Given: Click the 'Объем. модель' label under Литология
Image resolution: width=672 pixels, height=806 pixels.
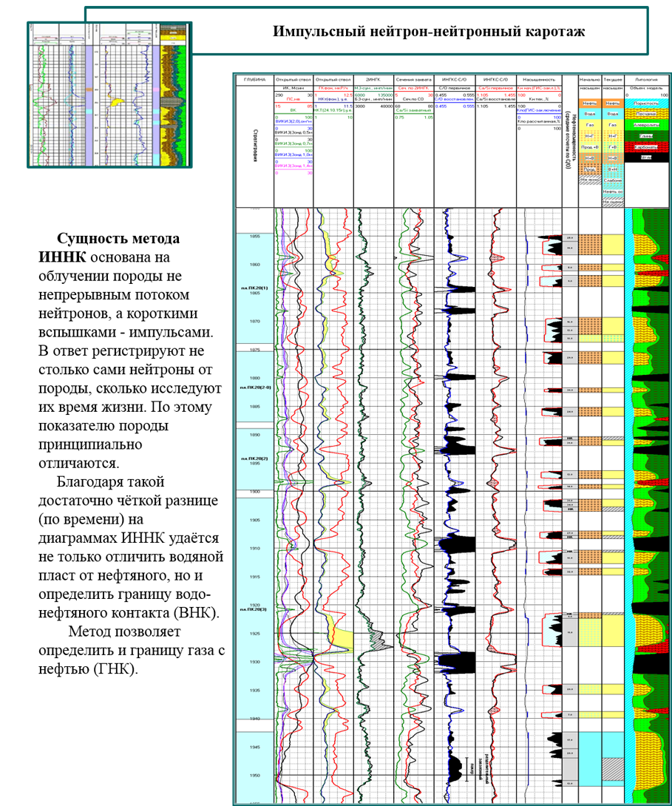Looking at the screenshot, I should (647, 88).
